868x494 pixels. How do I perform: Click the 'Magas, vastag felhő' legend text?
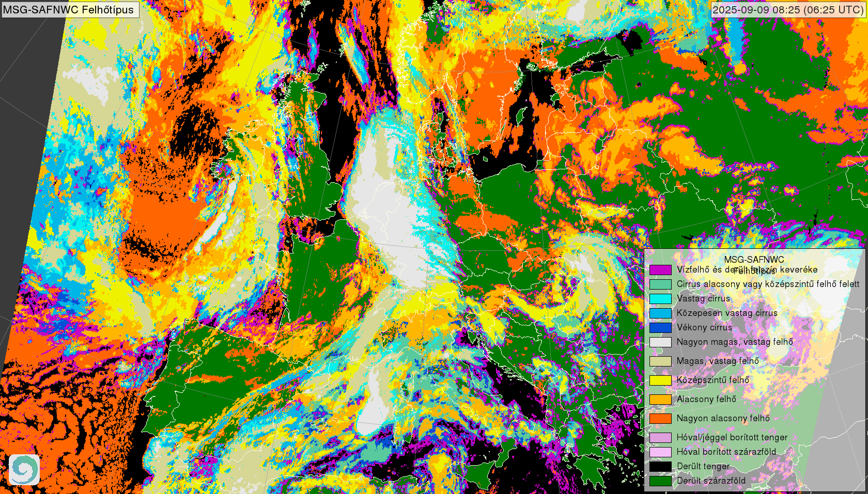(718, 361)
